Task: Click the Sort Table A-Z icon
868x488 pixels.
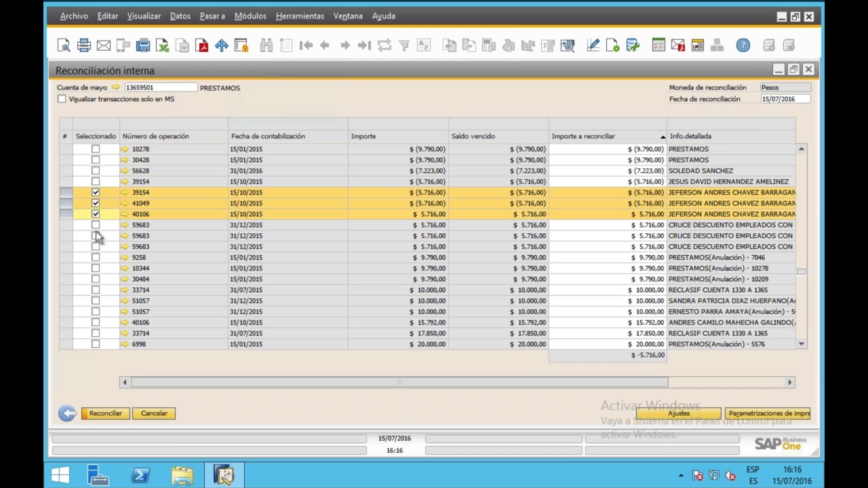Action: [x=424, y=45]
